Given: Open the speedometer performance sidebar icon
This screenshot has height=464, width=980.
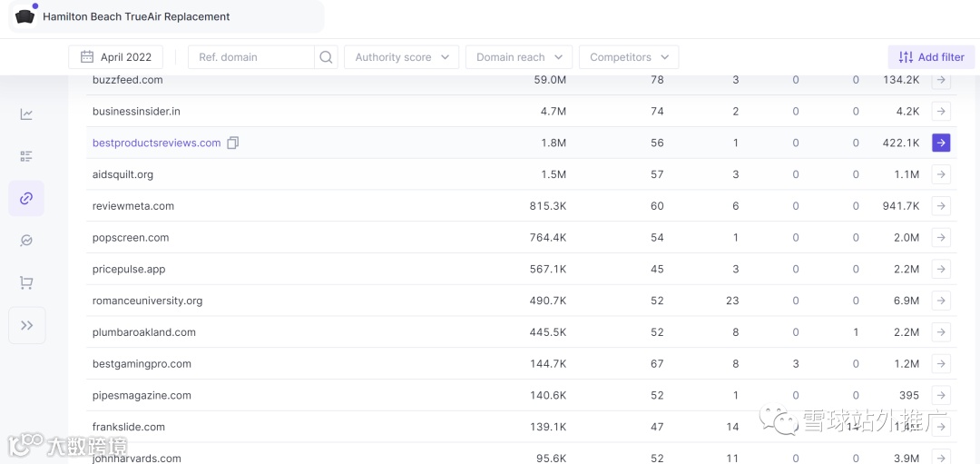Looking at the screenshot, I should pyautogui.click(x=26, y=241).
